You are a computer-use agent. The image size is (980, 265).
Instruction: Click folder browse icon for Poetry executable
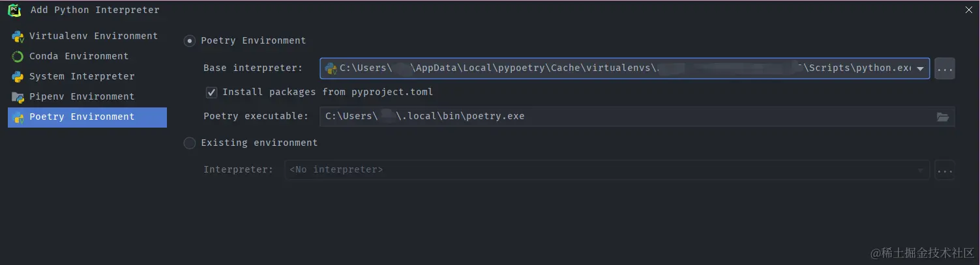942,117
